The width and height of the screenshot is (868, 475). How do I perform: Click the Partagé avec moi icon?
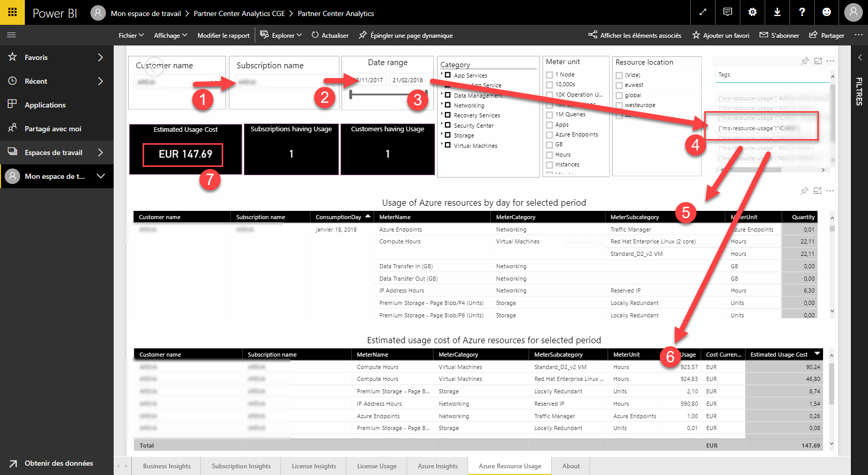(x=12, y=128)
